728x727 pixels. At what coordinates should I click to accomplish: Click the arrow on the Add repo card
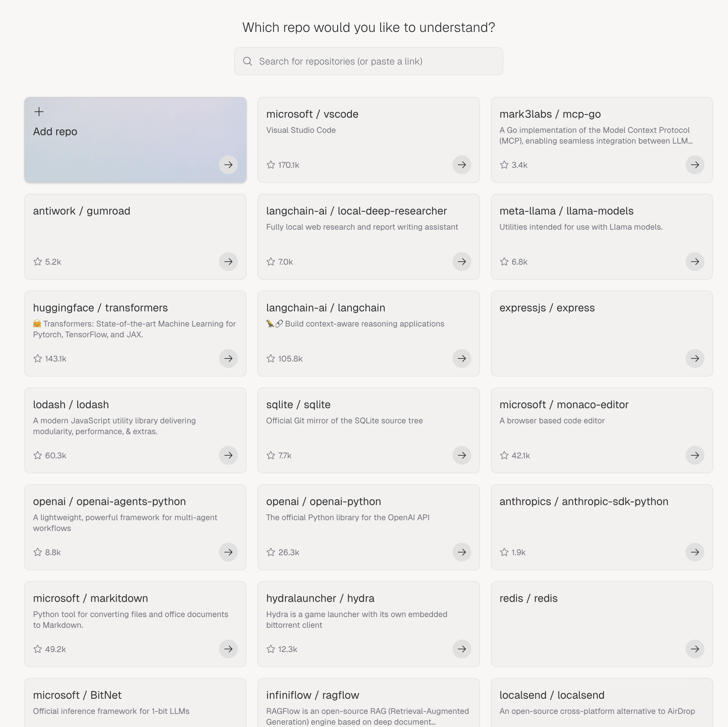click(228, 165)
